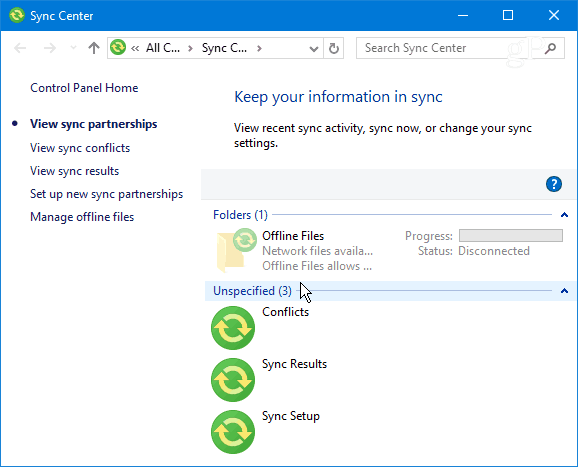Click the magnifier search icon
The height and width of the screenshot is (467, 578).
coord(550,48)
